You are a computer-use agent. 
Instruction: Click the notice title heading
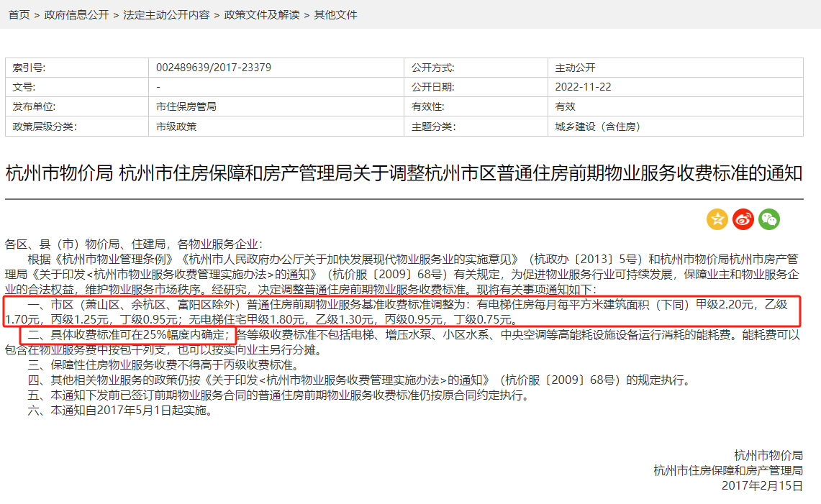coord(404,174)
